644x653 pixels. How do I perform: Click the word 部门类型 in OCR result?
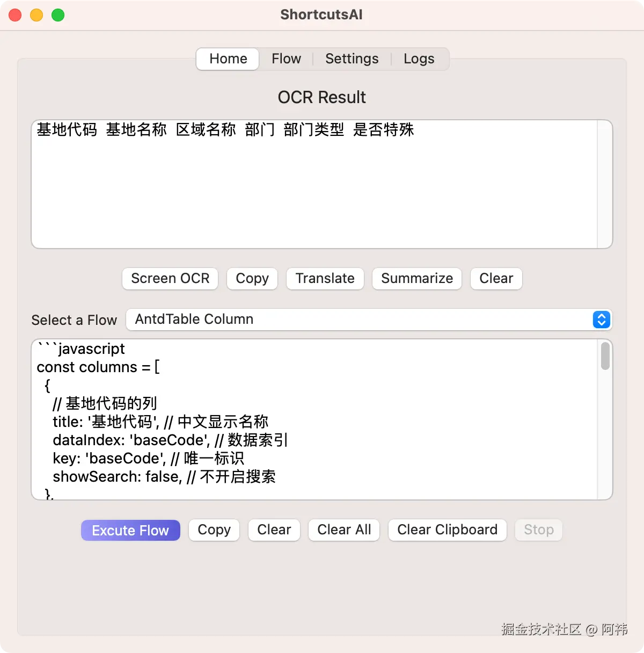click(x=314, y=130)
